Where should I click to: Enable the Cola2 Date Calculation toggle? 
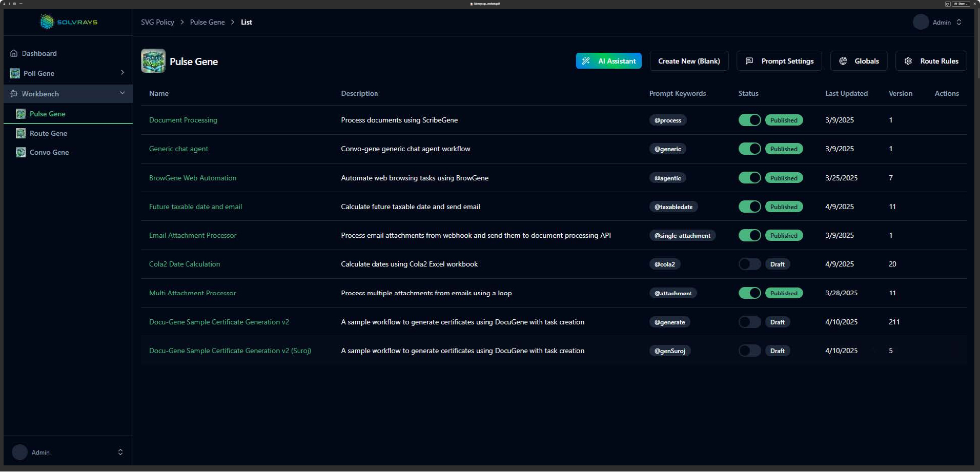click(749, 264)
